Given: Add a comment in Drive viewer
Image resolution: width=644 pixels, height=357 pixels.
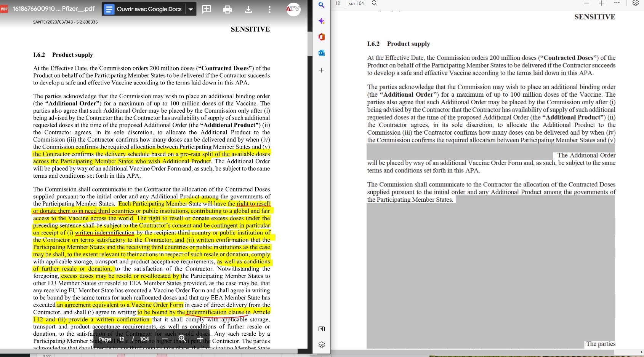Looking at the screenshot, I should pyautogui.click(x=207, y=9).
